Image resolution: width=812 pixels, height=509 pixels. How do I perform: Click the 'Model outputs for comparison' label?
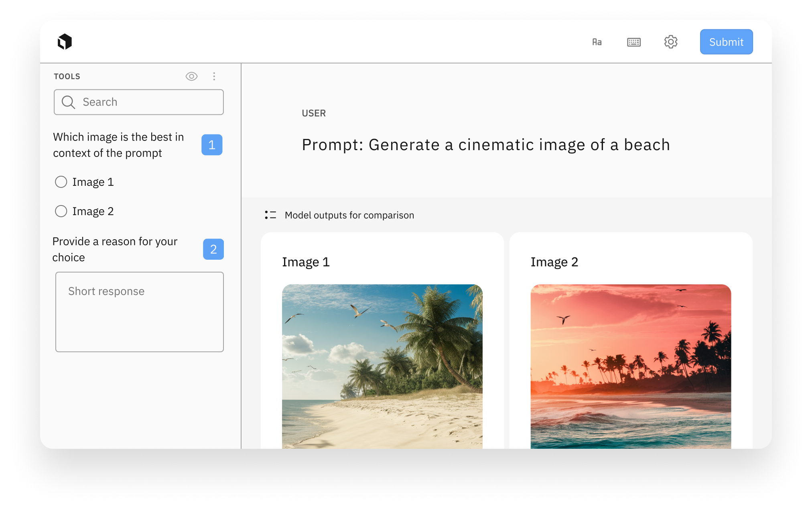pyautogui.click(x=349, y=215)
